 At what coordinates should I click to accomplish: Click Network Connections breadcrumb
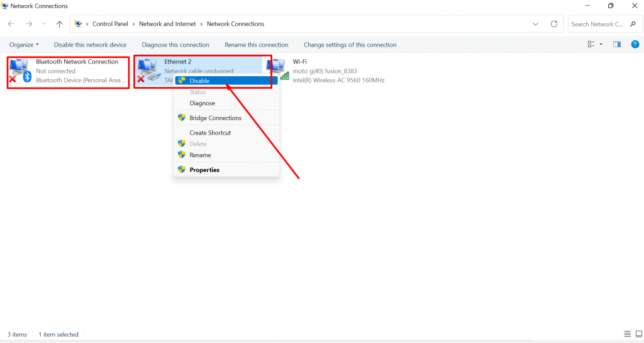coord(235,24)
